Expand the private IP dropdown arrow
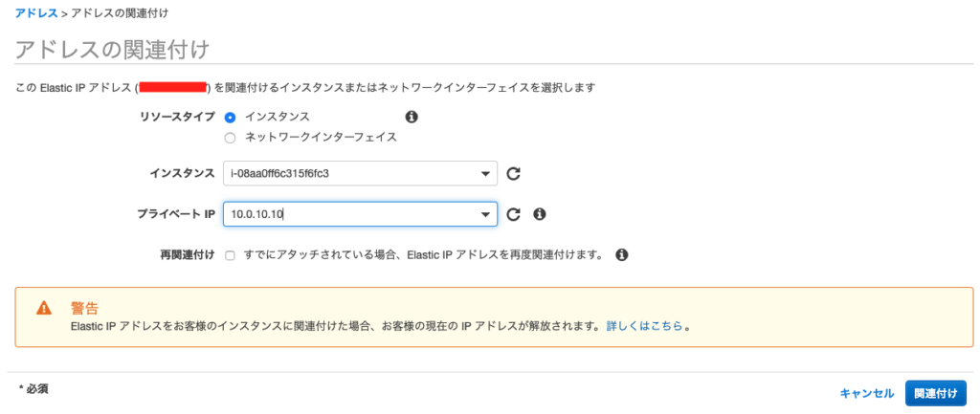980x414 pixels. coord(486,214)
